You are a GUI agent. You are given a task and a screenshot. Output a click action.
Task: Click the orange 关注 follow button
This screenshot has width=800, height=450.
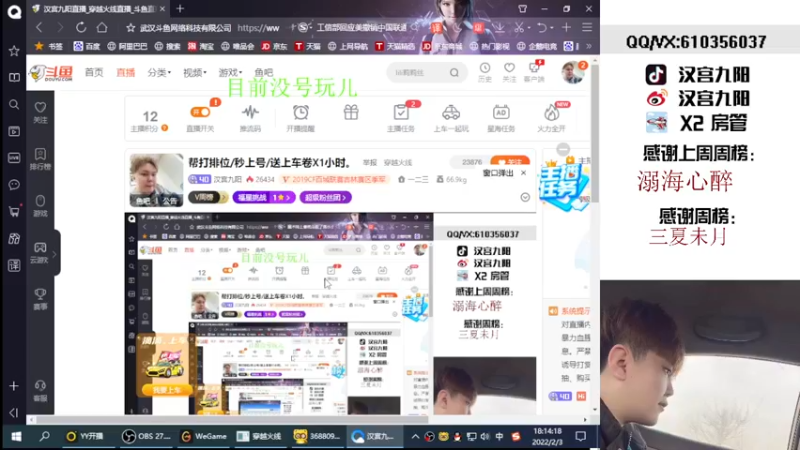click(510, 162)
